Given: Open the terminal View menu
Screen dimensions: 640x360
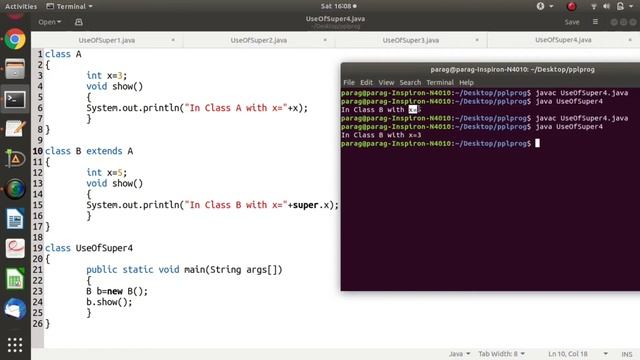Looking at the screenshot, I should 386,82.
